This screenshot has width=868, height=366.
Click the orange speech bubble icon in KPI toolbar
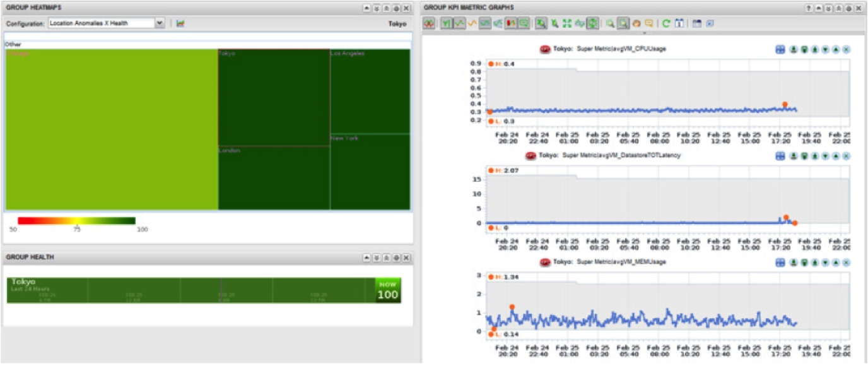coord(648,23)
